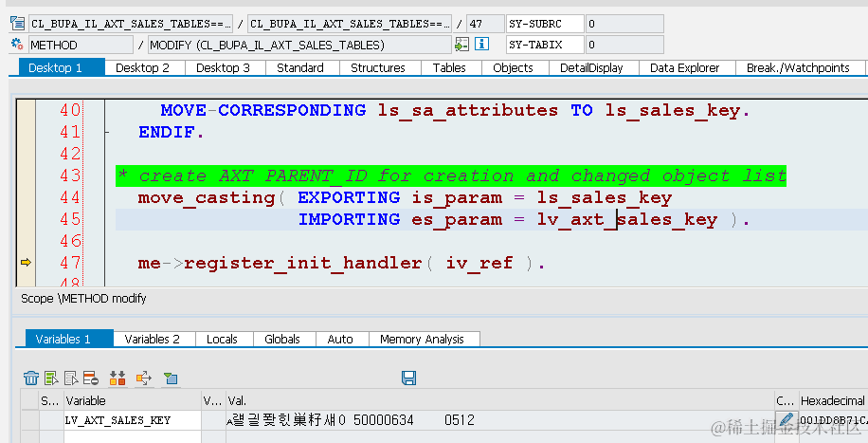Click the first CL_BUPA_IL_AXT_SALES_TABLES program field

tap(131, 24)
